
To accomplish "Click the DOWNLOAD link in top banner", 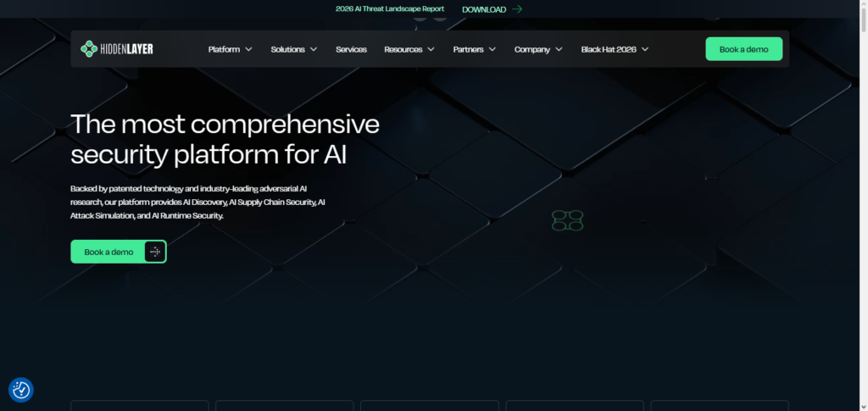I will coord(484,9).
